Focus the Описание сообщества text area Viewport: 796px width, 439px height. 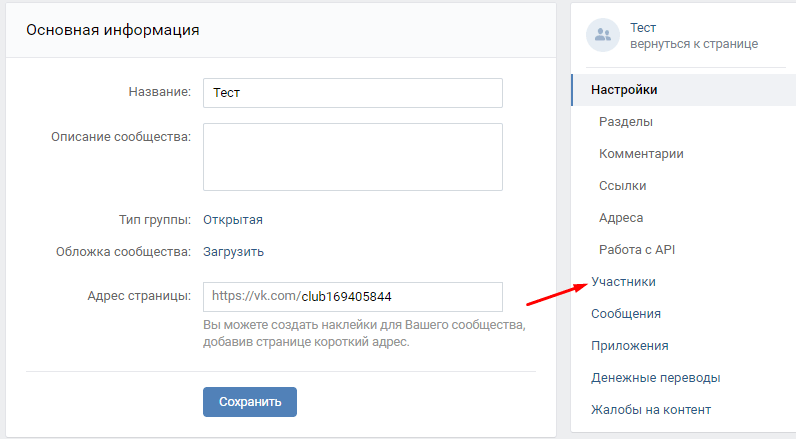(353, 157)
